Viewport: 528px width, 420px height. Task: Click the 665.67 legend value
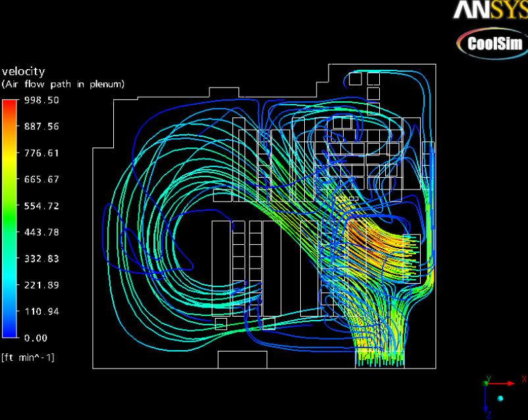(x=41, y=179)
